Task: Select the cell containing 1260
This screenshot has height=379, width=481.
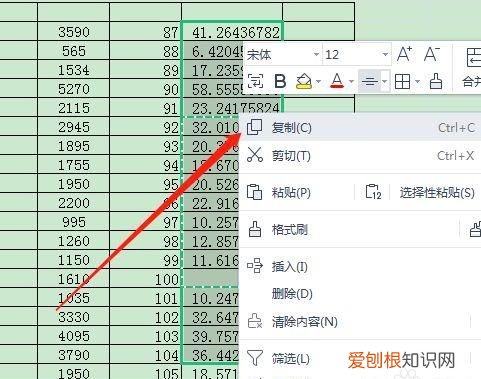Action: [74, 241]
